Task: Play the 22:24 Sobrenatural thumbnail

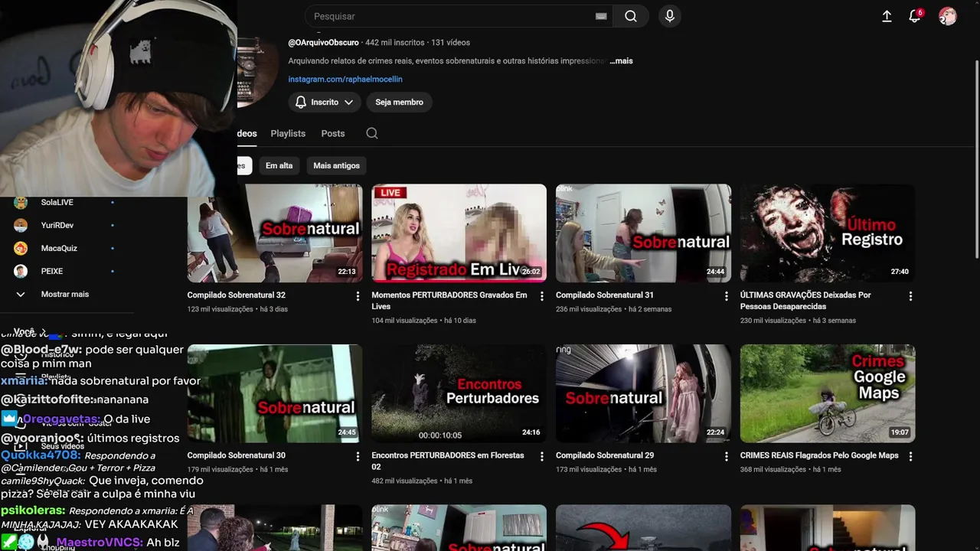Action: 643,393
